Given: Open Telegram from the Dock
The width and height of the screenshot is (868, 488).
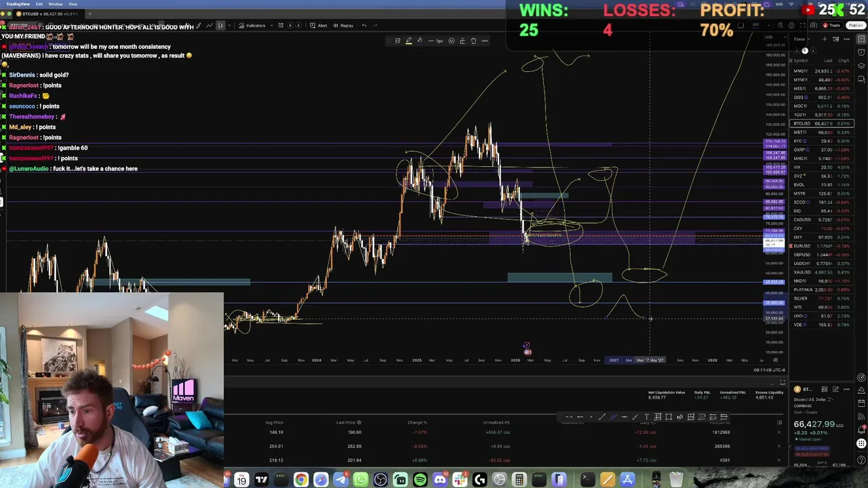Looking at the screenshot, I should point(340,480).
